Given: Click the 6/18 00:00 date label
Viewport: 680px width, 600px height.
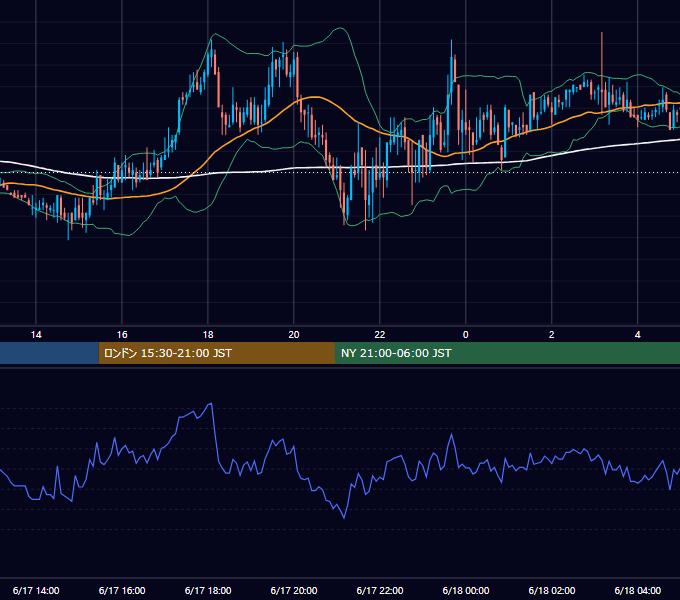Looking at the screenshot, I should tap(465, 590).
